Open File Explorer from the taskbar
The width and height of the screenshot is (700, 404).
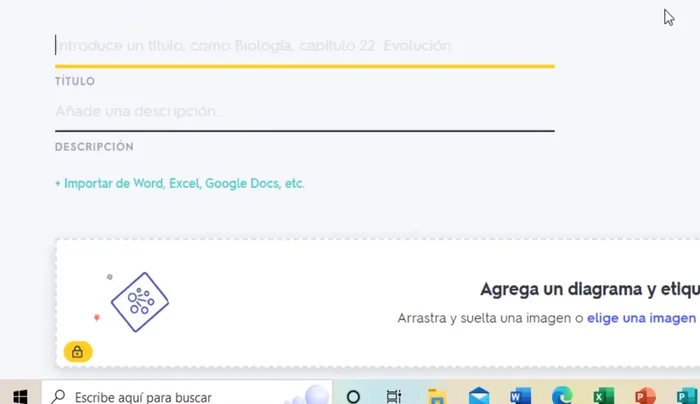point(437,396)
